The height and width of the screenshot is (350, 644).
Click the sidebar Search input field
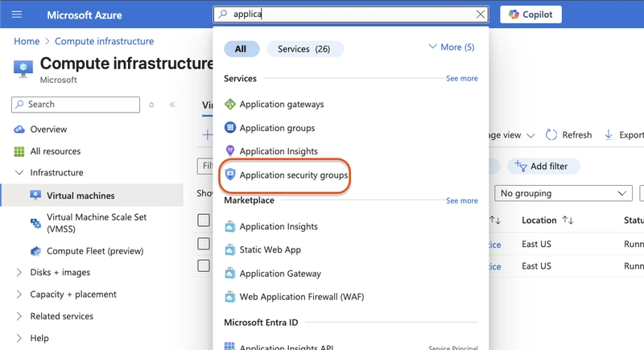pyautogui.click(x=76, y=105)
